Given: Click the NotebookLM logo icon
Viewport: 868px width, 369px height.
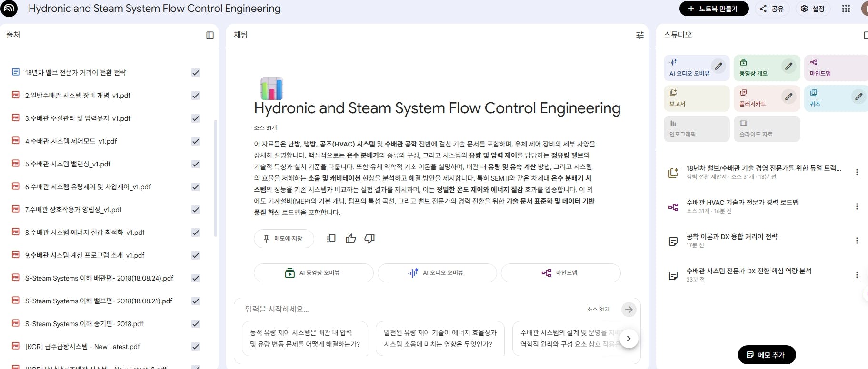Looking at the screenshot, I should (x=9, y=9).
